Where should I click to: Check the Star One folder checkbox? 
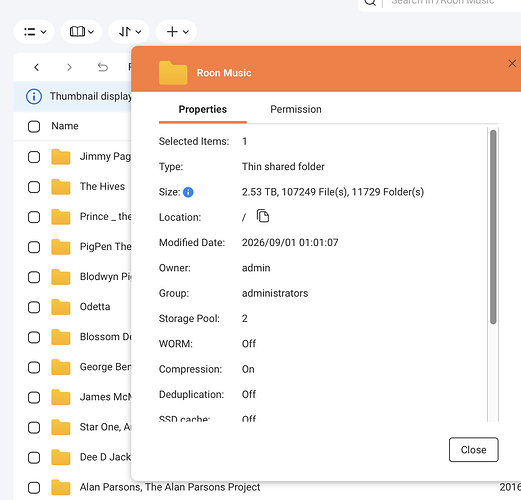(x=34, y=427)
